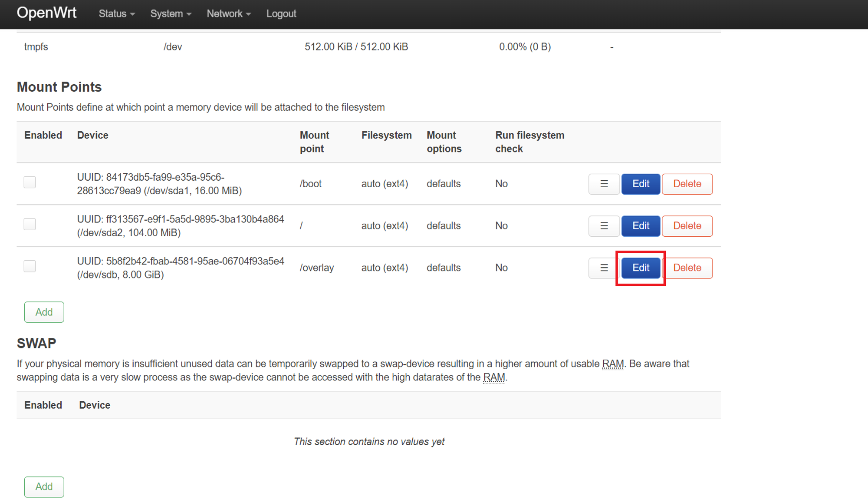This screenshot has width=868, height=503.
Task: Open the Network dropdown menu
Action: pyautogui.click(x=228, y=14)
